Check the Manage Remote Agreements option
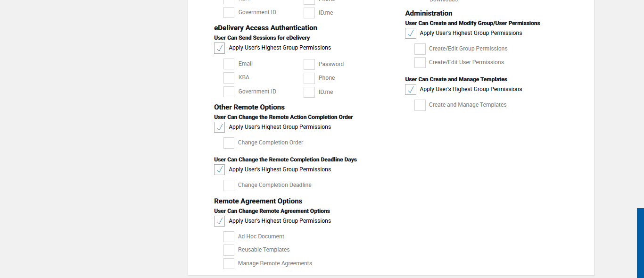 pos(229,264)
